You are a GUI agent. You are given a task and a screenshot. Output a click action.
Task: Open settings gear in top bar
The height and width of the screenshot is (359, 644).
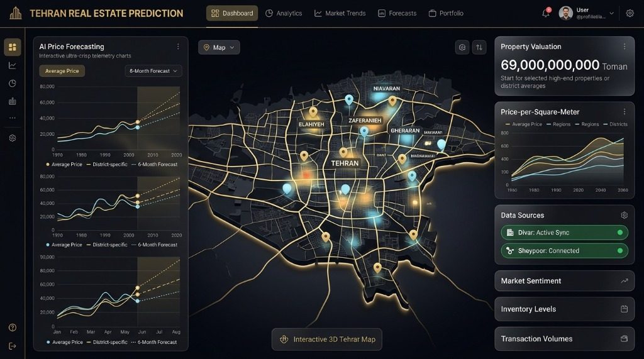tap(630, 13)
